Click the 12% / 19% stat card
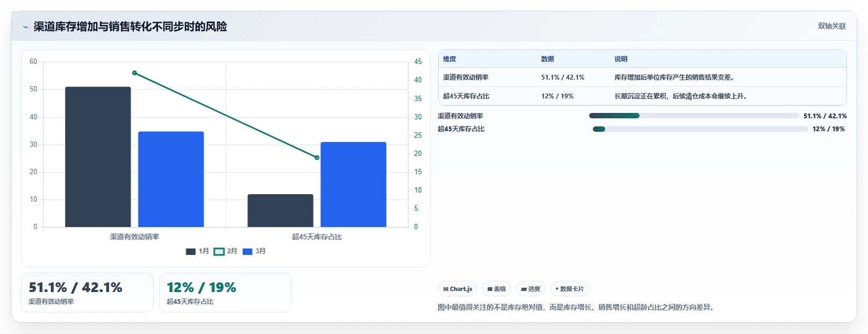Screen dimensions: 868x334 (x=225, y=293)
